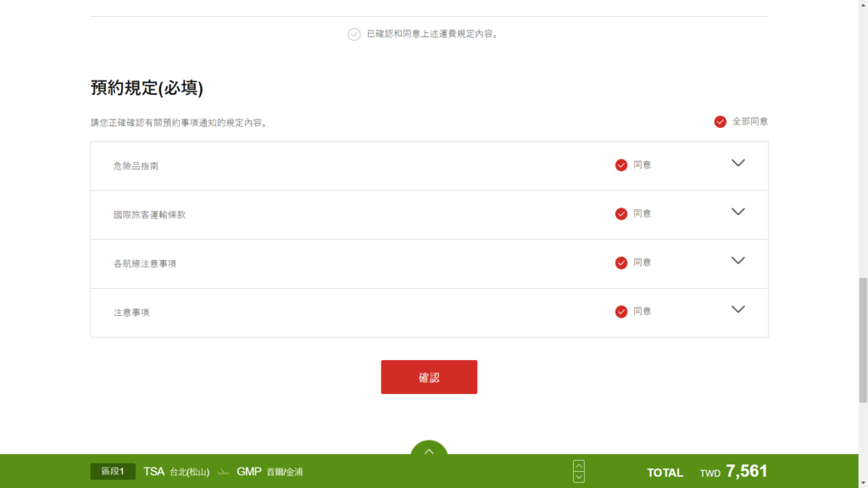Click the GMP 首爾/金浦 arrival text
This screenshot has height=488, width=868.
point(270,471)
